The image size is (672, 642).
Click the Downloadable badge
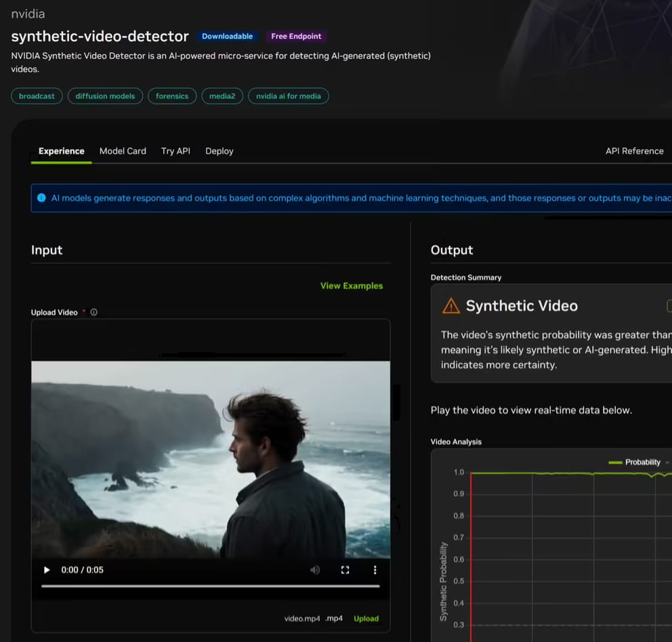[x=227, y=37]
